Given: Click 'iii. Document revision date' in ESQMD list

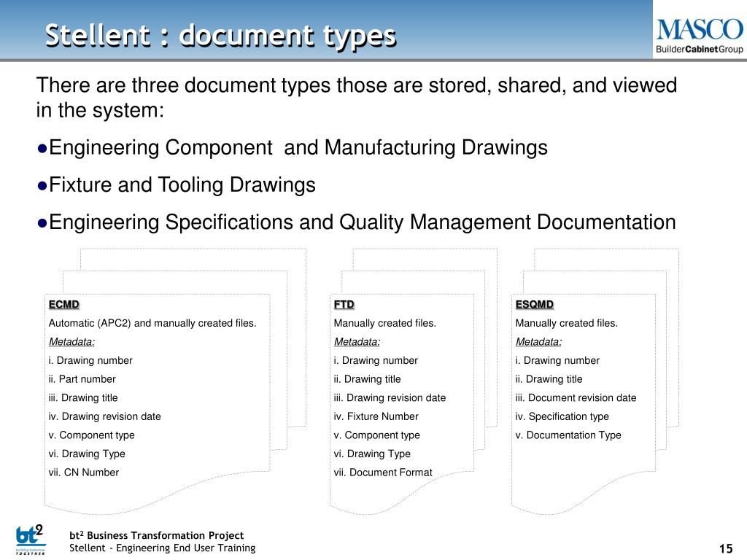Looking at the screenshot, I should click(576, 397).
